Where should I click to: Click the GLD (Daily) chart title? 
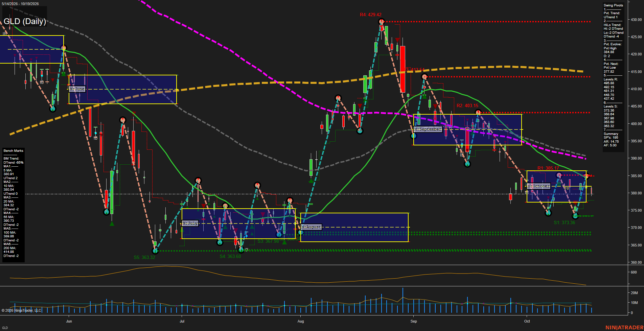click(25, 21)
